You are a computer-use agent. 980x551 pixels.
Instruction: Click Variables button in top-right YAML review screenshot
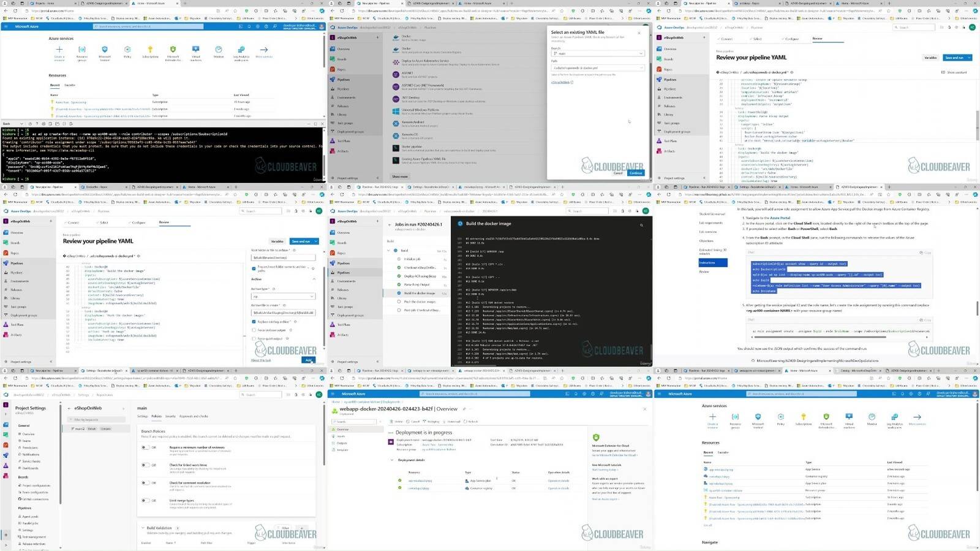point(930,58)
